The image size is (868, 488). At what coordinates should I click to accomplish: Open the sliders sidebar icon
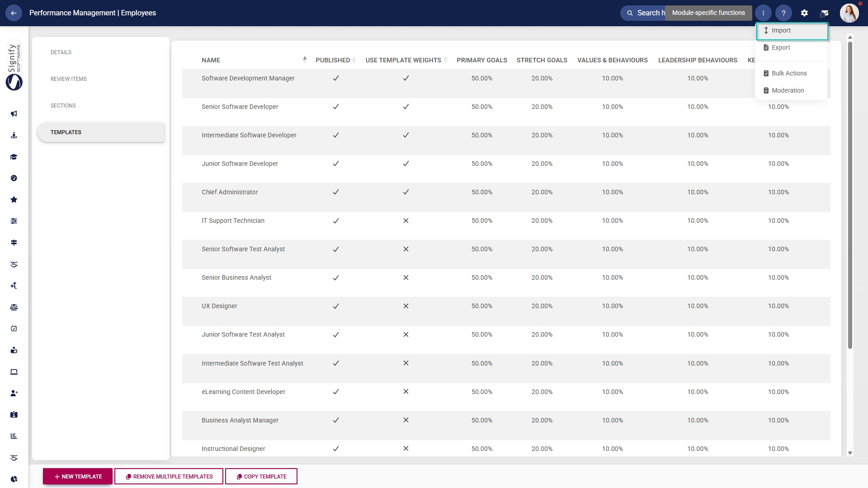pyautogui.click(x=14, y=221)
